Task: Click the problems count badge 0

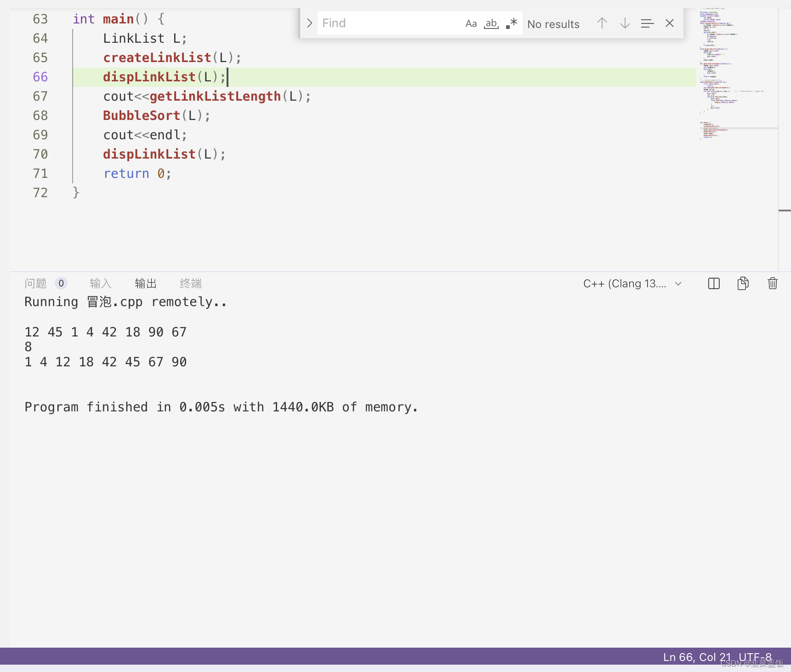Action: pos(61,283)
